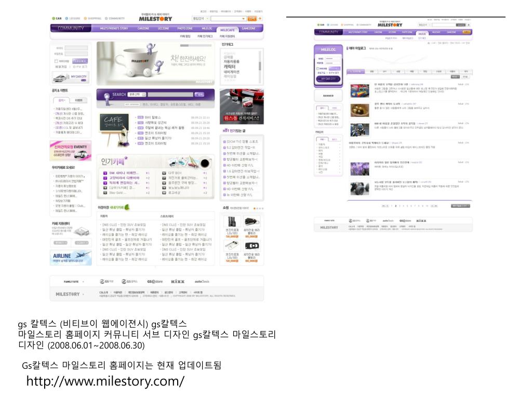
Task: Click the tag cloud scrollbar thumb
Action: 260,65
